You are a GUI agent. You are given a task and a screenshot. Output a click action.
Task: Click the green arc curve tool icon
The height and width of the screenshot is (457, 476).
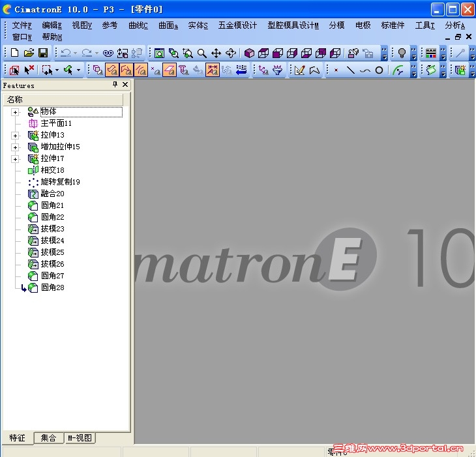click(398, 70)
